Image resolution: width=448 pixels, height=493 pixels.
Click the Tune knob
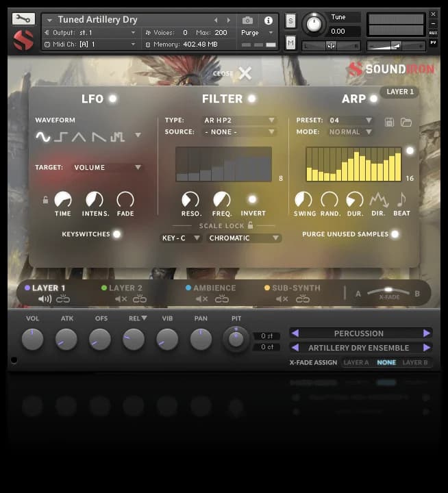coord(314,23)
